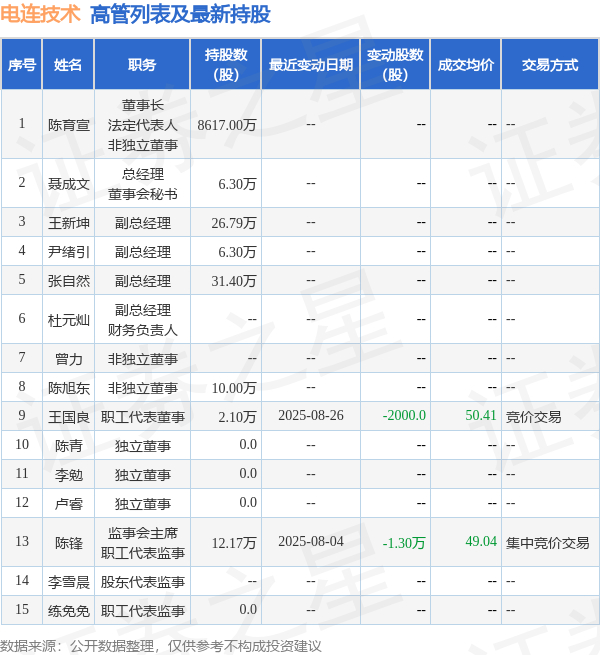
Task: Click the 职工代表董事 position cell
Action: point(142,417)
